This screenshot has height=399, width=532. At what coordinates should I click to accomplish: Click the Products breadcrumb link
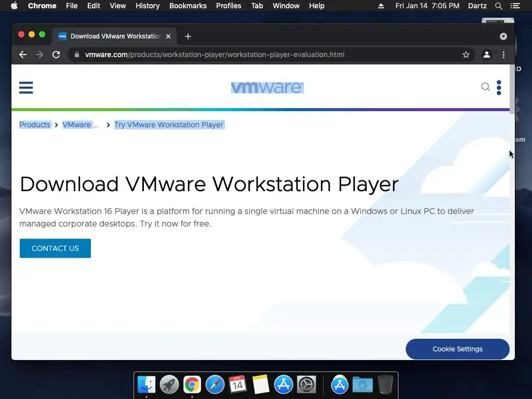click(x=35, y=125)
